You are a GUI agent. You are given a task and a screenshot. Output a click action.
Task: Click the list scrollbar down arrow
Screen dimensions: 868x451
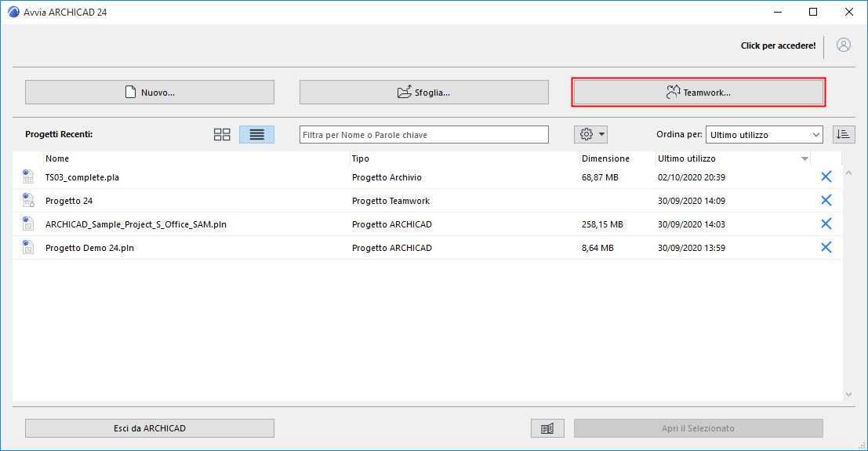[x=848, y=395]
